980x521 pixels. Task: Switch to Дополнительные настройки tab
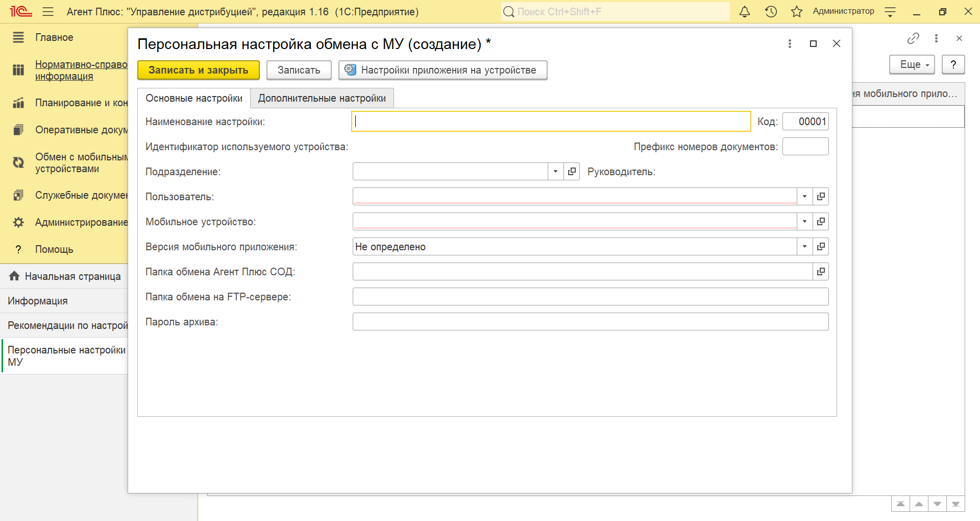tap(322, 98)
